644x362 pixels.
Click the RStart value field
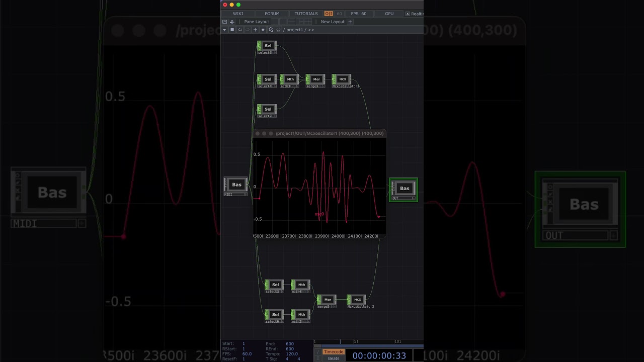click(244, 349)
